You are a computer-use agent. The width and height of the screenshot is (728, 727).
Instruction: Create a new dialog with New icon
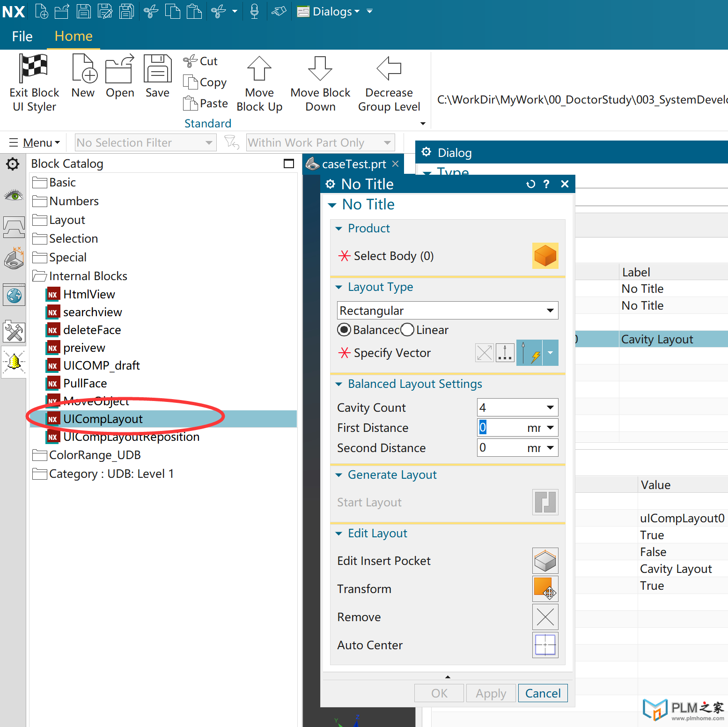coord(84,68)
